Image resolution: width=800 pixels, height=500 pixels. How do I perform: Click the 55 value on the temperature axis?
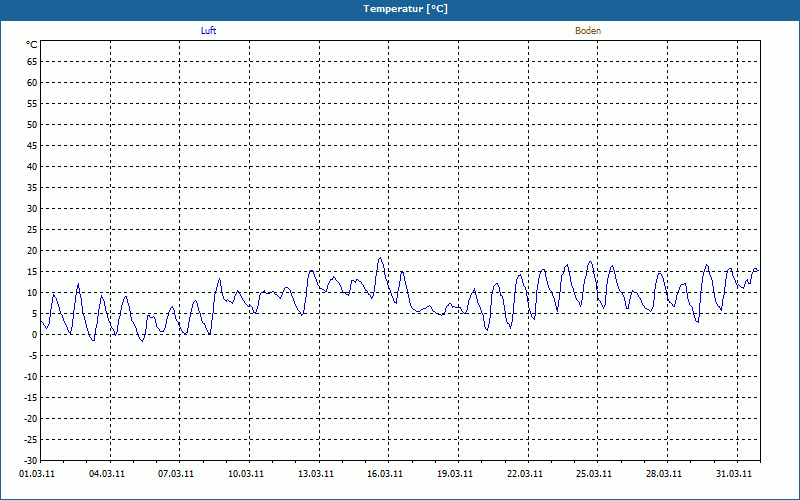tap(32, 104)
